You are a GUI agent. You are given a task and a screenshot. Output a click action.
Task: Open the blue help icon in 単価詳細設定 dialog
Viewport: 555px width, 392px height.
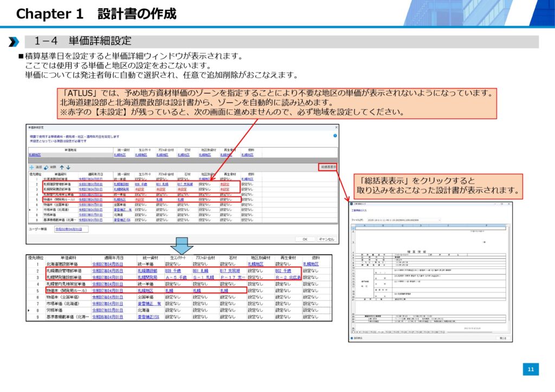(335, 135)
